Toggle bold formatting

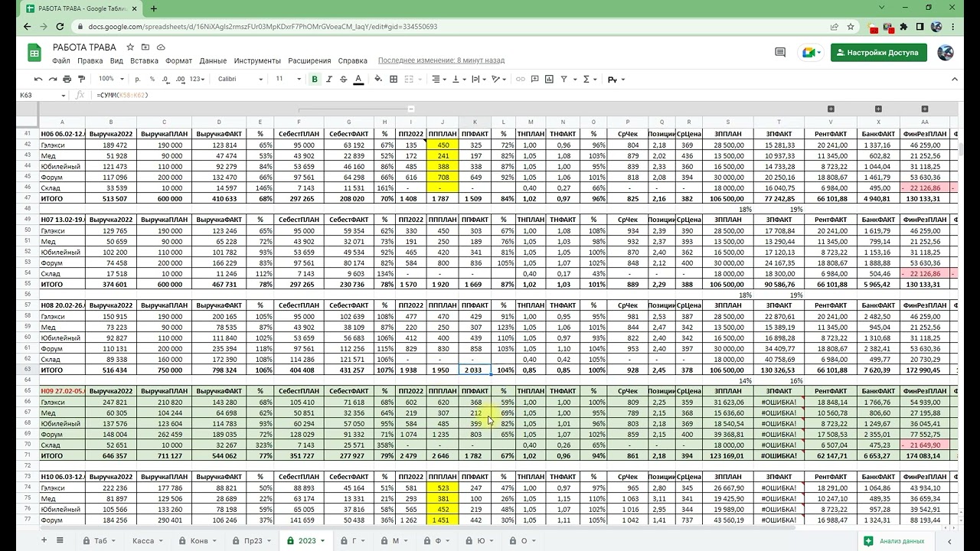point(315,79)
